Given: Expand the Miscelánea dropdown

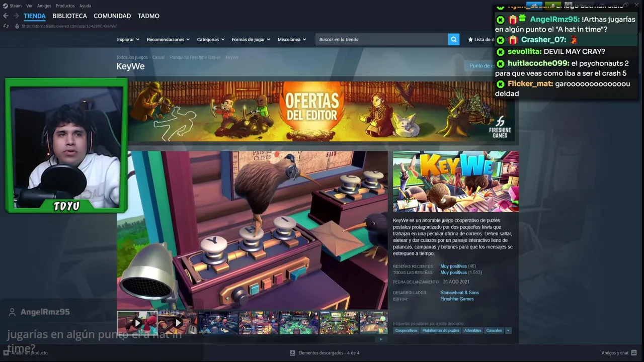Looking at the screenshot, I should pyautogui.click(x=292, y=39).
